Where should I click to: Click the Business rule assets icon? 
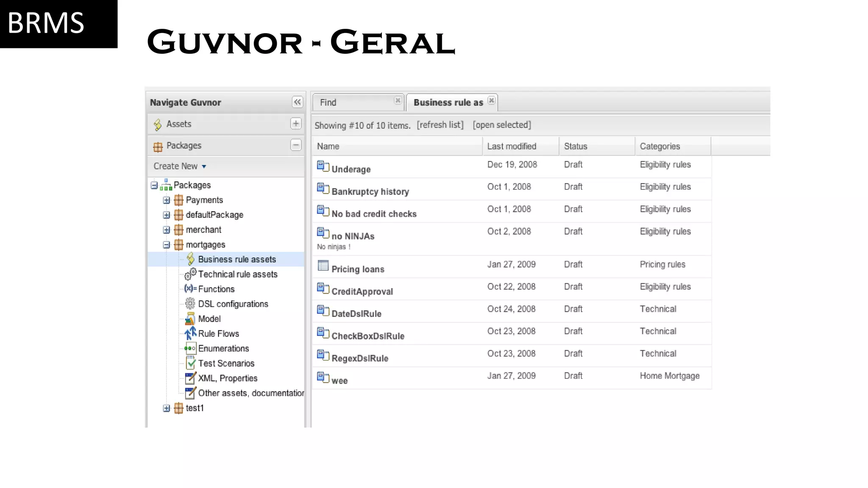(x=191, y=259)
